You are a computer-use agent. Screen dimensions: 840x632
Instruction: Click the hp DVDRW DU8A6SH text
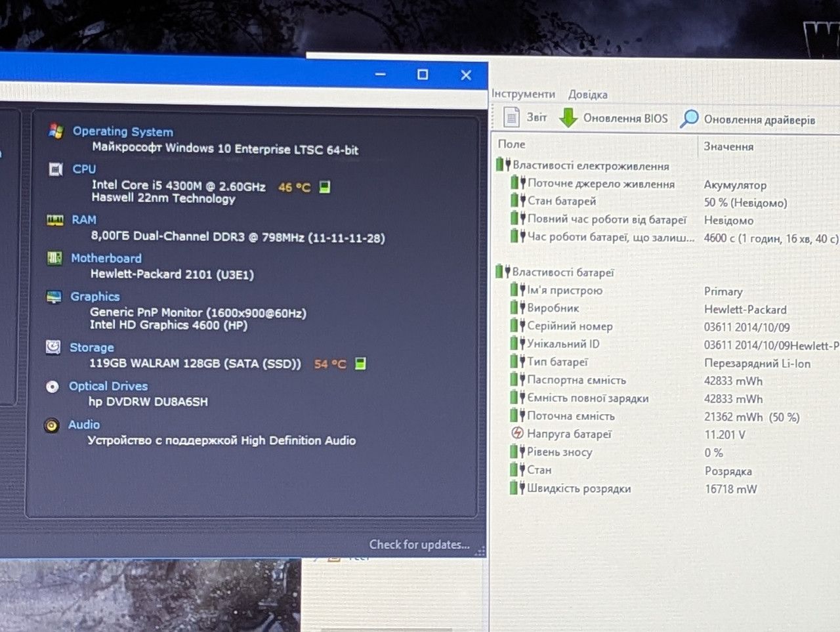(148, 402)
